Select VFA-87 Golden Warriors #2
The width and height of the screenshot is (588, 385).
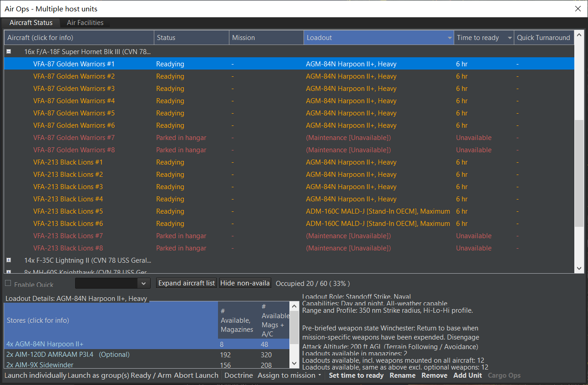point(289,76)
